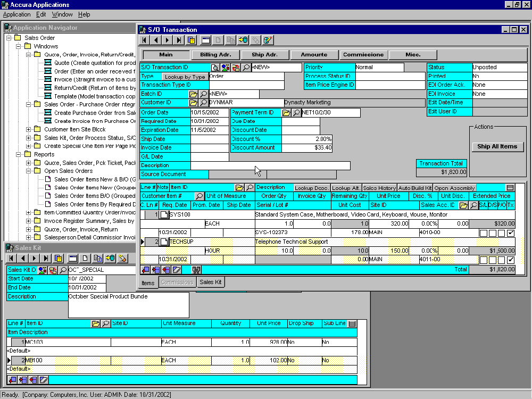532x399 pixels.
Task: Click folder swap icon beside S/O Transaction ID
Action: click(236, 68)
